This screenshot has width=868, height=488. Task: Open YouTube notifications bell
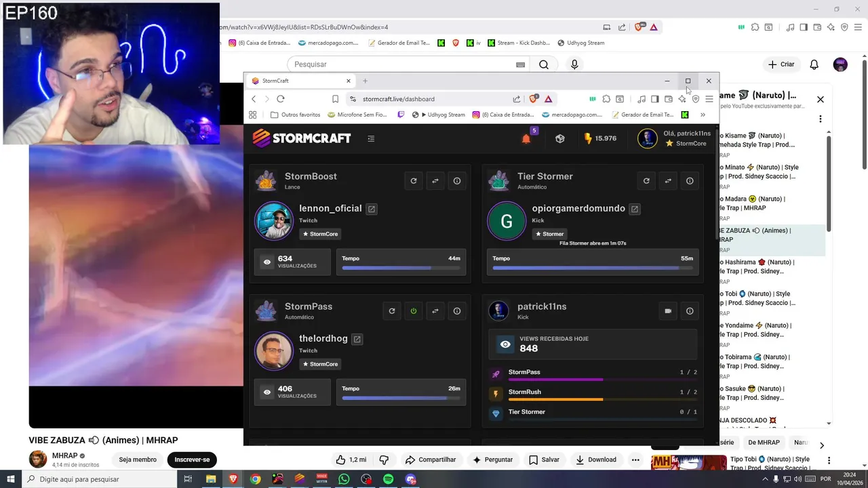point(814,64)
